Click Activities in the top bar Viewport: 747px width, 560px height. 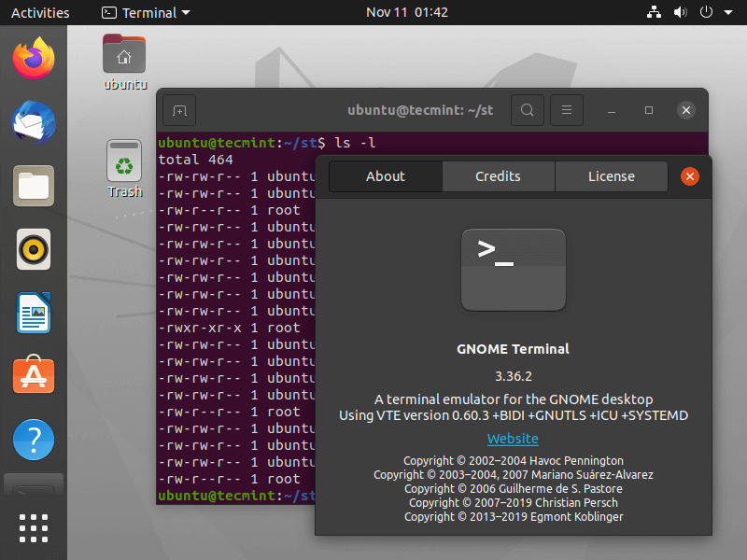(40, 13)
